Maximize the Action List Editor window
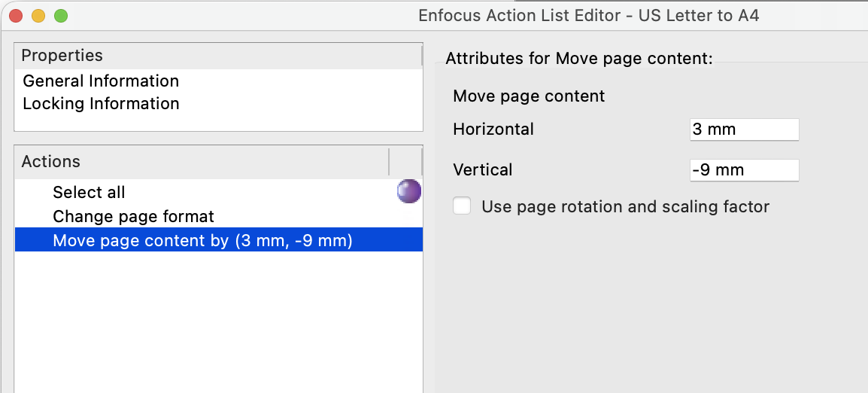 point(61,16)
